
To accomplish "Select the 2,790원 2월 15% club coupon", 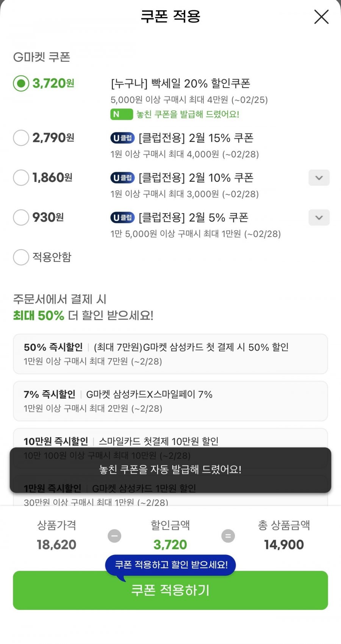I will 21,138.
